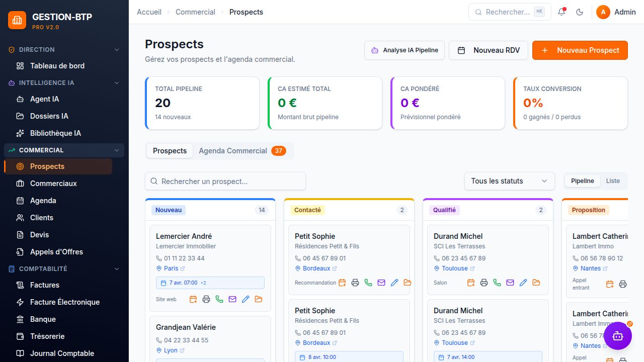Open the GESTION-BTP logo icon
Screen dimensions: 644x362
(17, 20)
